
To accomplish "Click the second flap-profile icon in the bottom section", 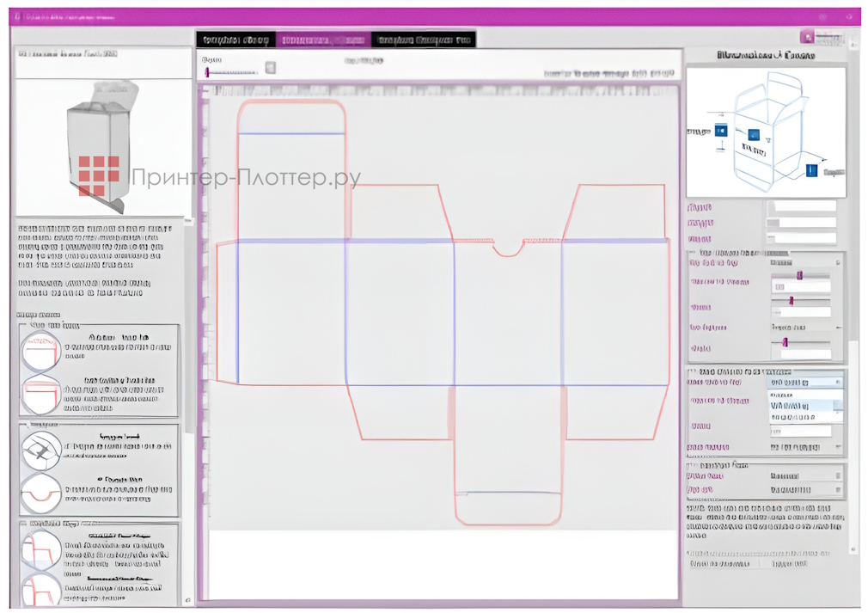I will pyautogui.click(x=39, y=592).
